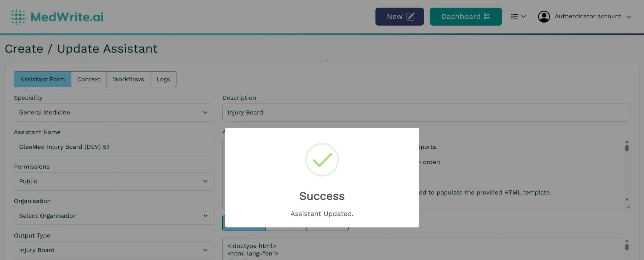Viewport: 644px width, 260px height.
Task: Open the Workflows tab
Action: tap(128, 79)
